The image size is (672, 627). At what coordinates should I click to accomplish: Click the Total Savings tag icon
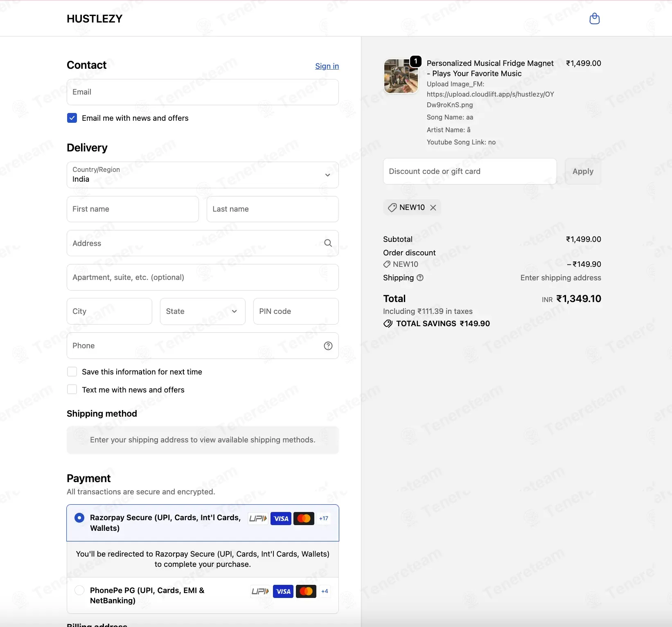click(388, 324)
